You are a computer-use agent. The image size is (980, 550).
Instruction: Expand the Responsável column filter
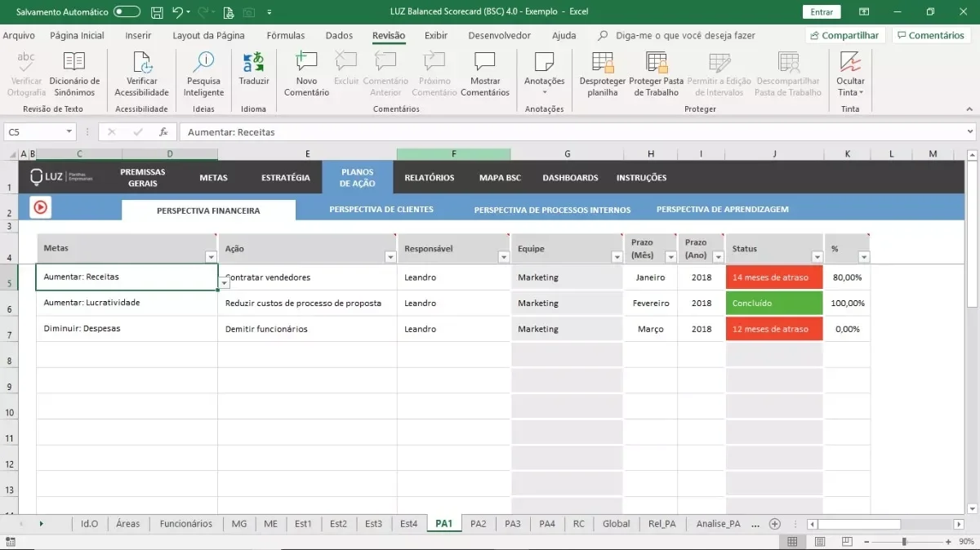click(x=503, y=257)
